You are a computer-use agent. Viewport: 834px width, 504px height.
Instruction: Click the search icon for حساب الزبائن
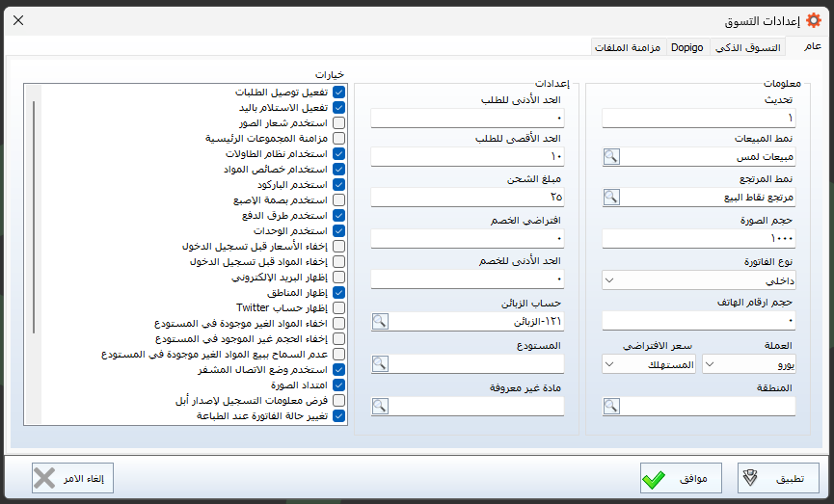[380, 321]
